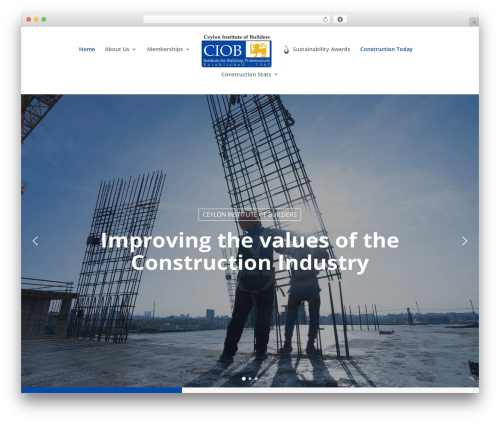Go to previous slide with left arrow
The width and height of the screenshot is (500, 423).
pyautogui.click(x=35, y=241)
